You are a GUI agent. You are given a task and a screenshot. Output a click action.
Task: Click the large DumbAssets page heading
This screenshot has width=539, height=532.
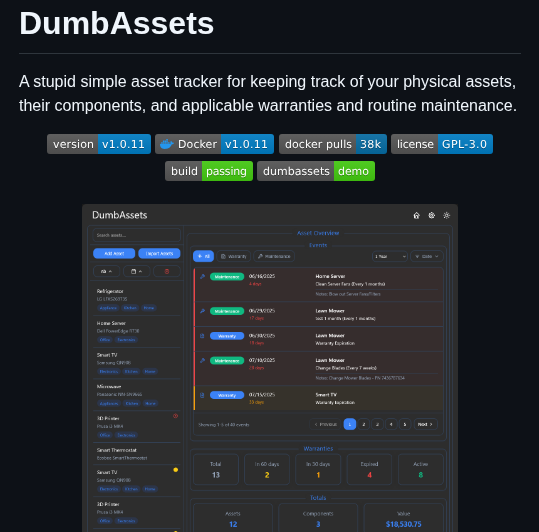click(117, 23)
